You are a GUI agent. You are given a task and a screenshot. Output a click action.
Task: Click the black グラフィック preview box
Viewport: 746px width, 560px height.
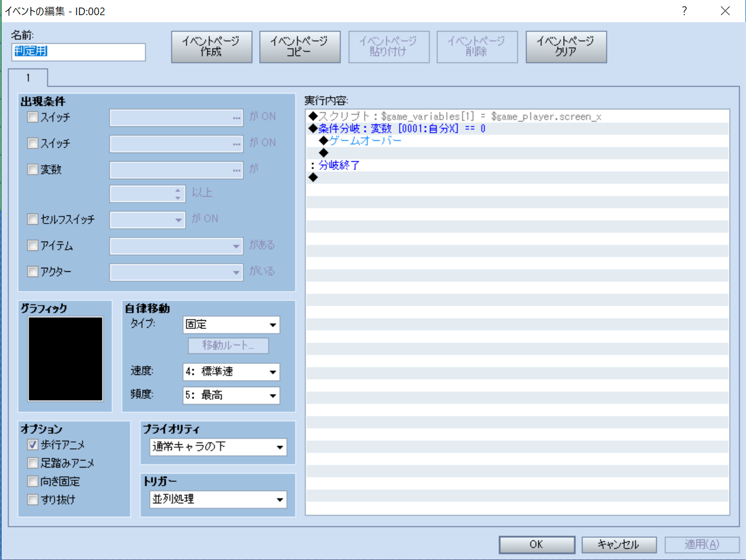coord(66,359)
